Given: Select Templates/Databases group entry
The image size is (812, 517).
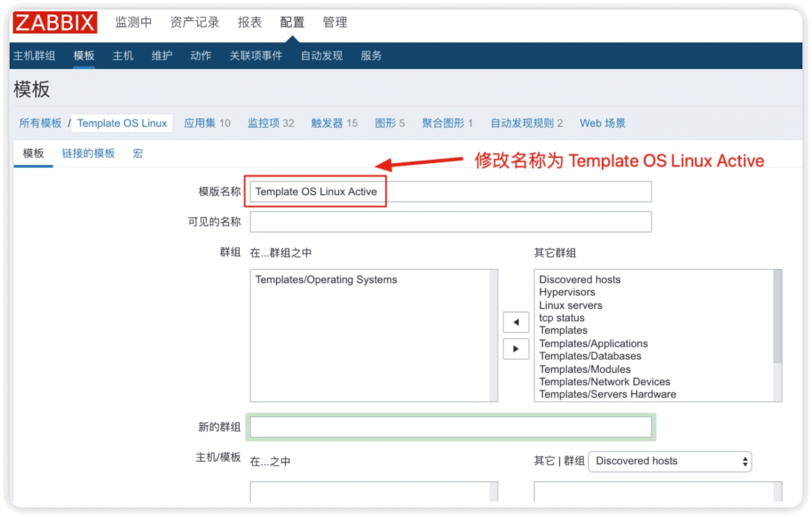Looking at the screenshot, I should tap(590, 356).
